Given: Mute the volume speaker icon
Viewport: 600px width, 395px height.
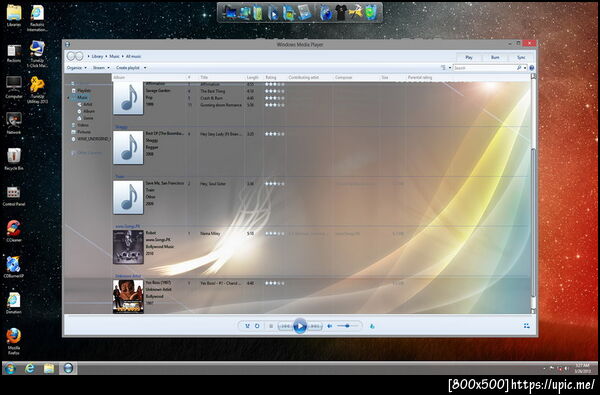Looking at the screenshot, I should pyautogui.click(x=330, y=326).
